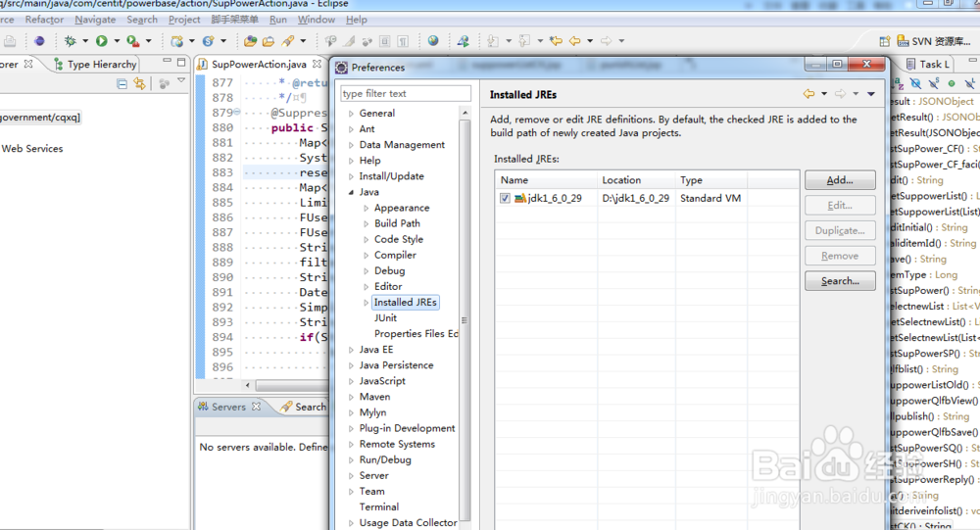Open the SVN repository perspective
Image resolution: width=980 pixels, height=530 pixels.
coord(934,41)
